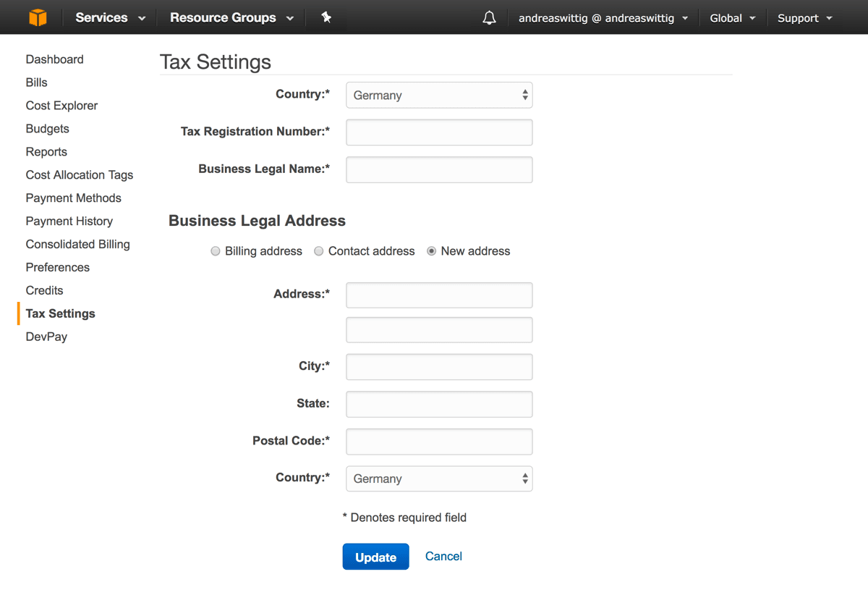The height and width of the screenshot is (603, 868).
Task: Click into the Postal Code field
Action: [x=439, y=442]
